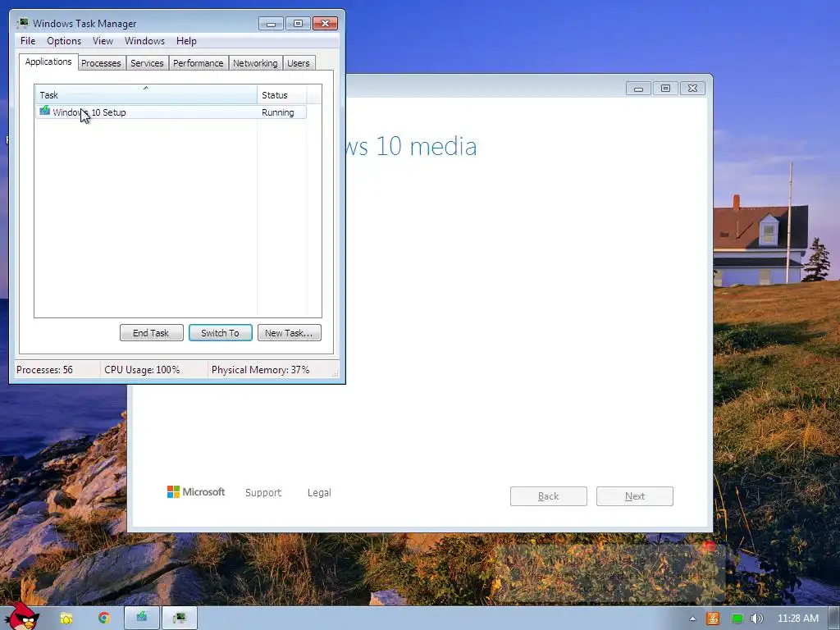Viewport: 840px width, 630px height.
Task: Open the Support link in Setup
Action: (x=263, y=492)
